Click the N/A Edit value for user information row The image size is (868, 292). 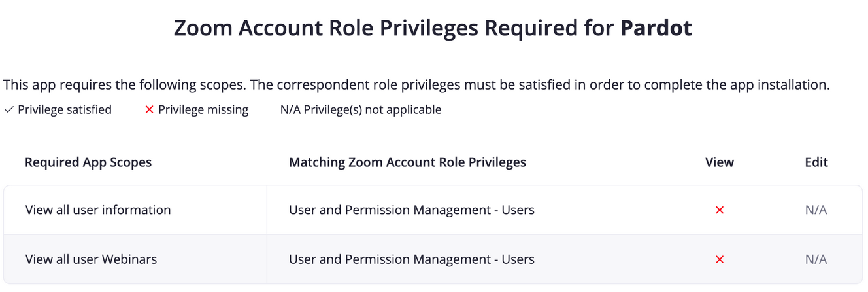(x=816, y=210)
